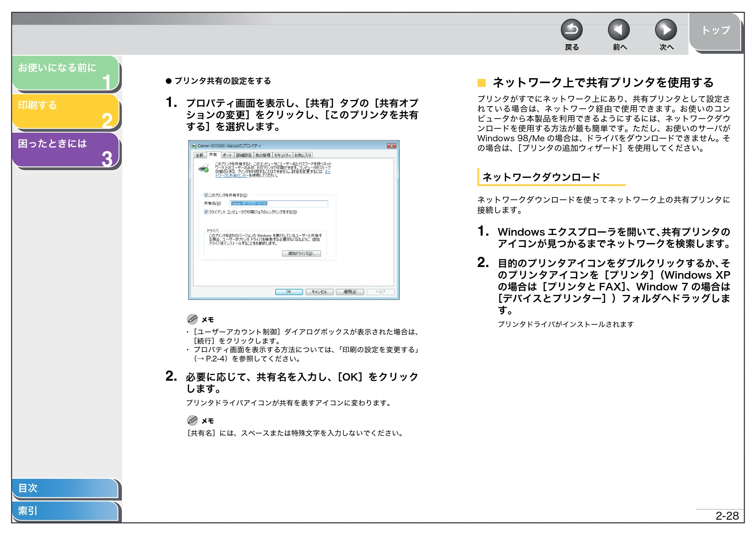Click text プリンタドライバがインストールされます
756x534 pixels.
point(566,324)
